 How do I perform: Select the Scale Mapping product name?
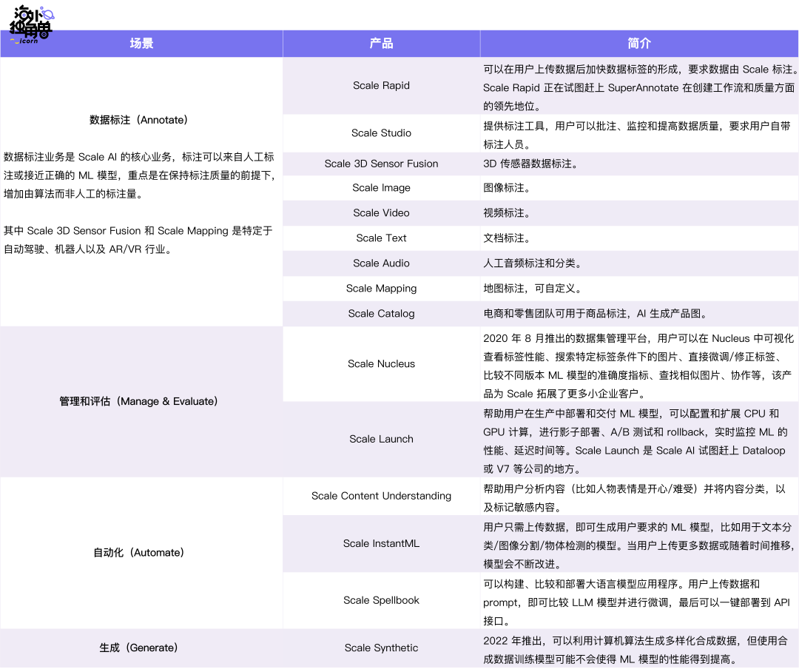coord(381,288)
